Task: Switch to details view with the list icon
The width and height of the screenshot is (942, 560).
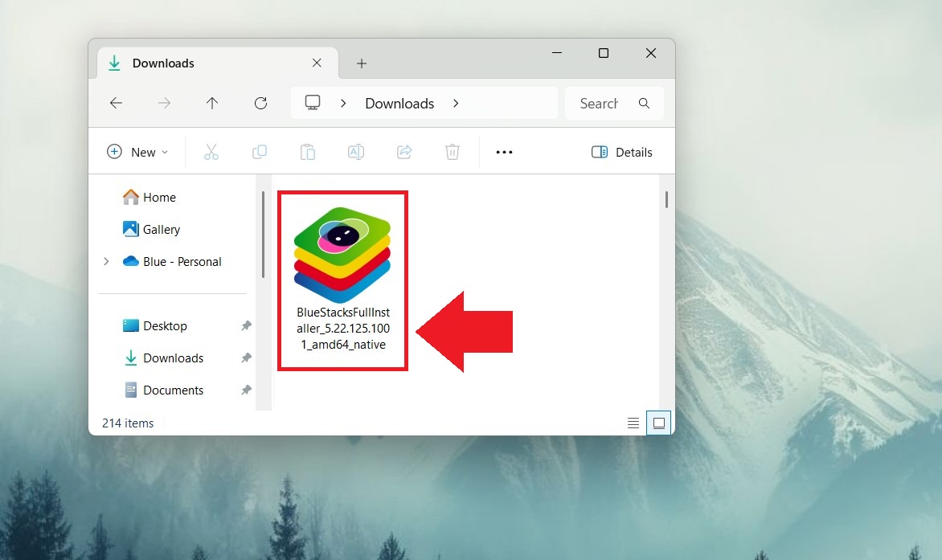Action: 633,422
